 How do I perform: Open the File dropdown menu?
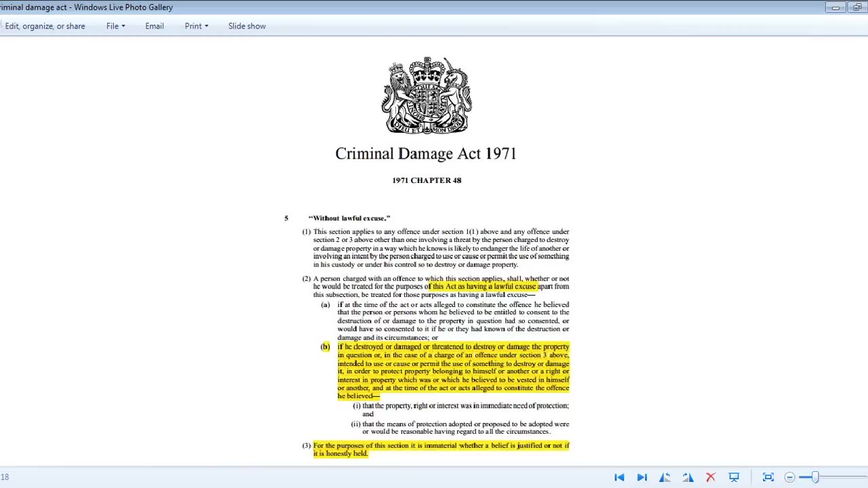coord(115,26)
